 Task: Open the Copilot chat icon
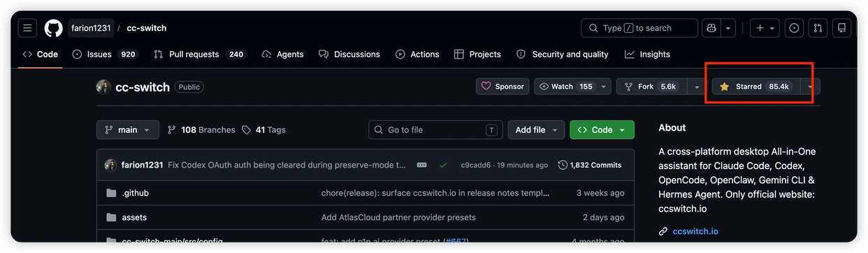712,28
